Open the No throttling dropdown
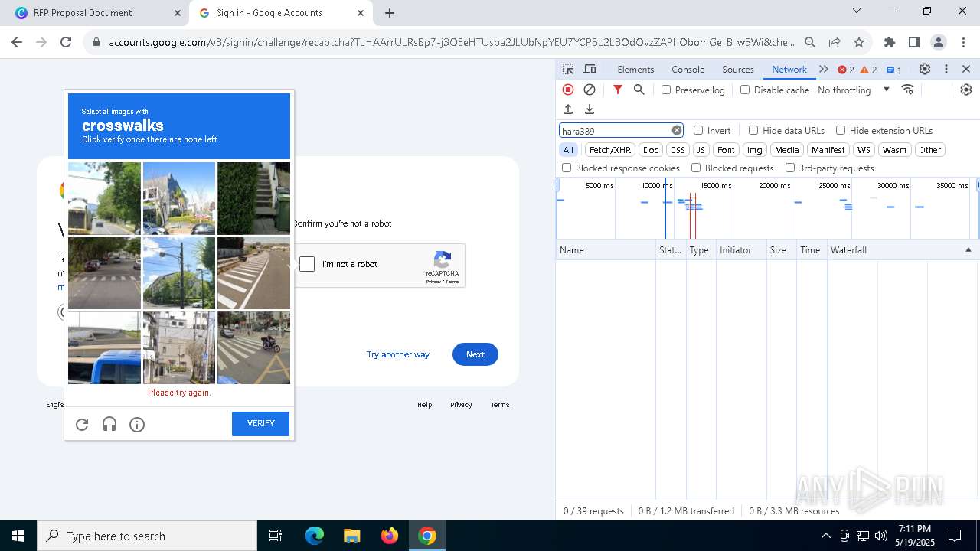Screen dimensions: 980x551 854,90
